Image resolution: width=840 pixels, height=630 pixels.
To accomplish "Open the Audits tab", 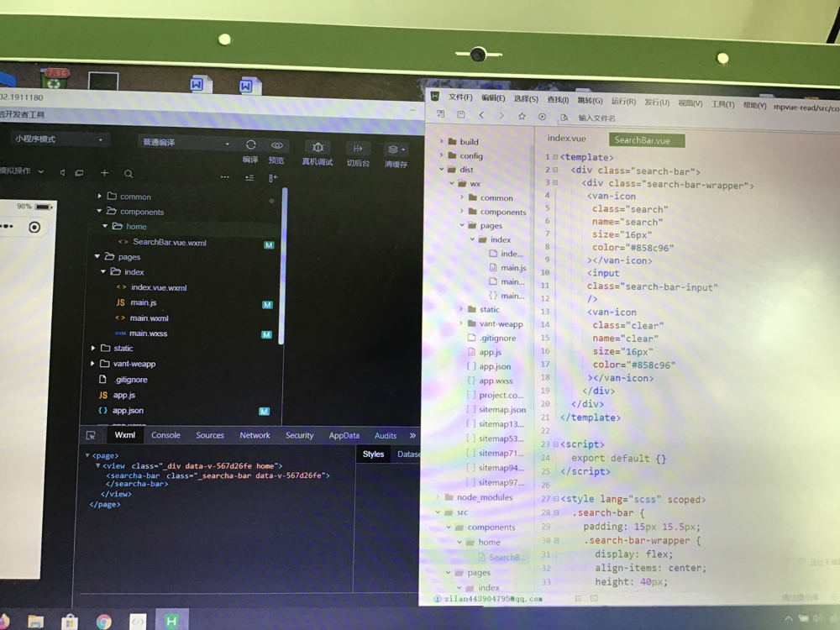I will click(x=386, y=436).
